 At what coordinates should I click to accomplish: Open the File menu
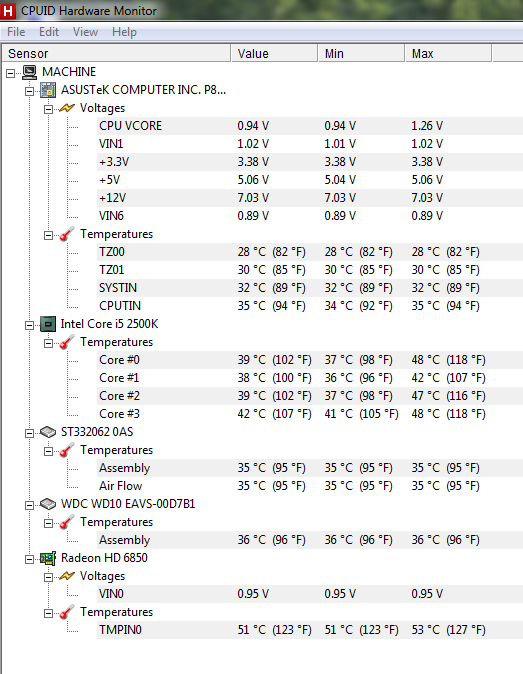tap(16, 32)
